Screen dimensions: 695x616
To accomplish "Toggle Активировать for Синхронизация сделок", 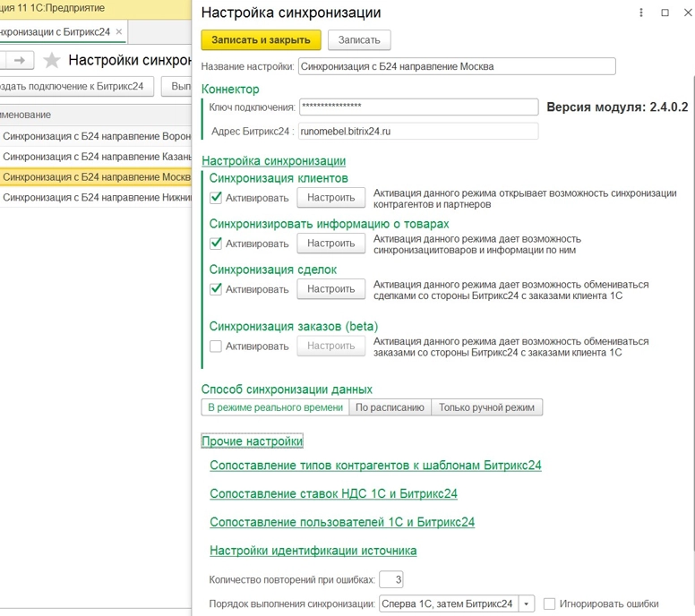I will tap(216, 289).
